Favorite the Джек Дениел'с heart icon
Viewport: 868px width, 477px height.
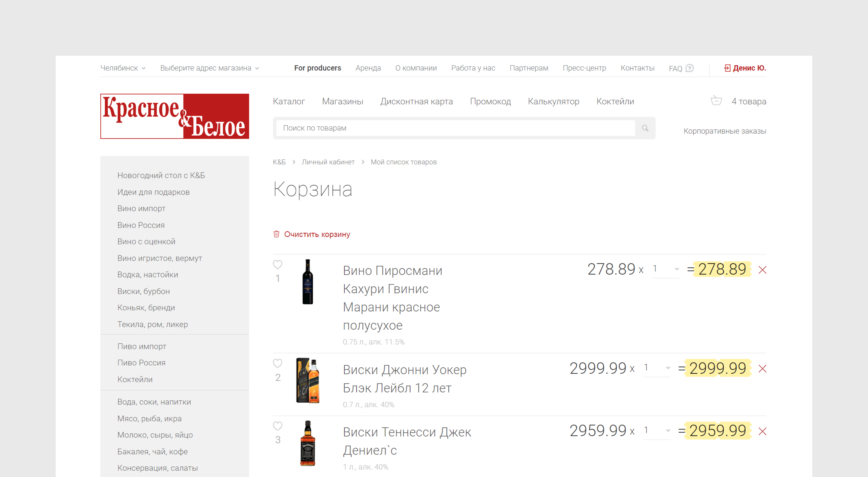[x=277, y=426]
